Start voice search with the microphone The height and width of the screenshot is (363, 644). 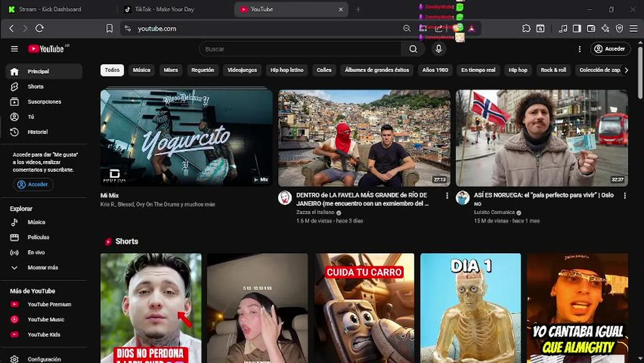pyautogui.click(x=438, y=49)
